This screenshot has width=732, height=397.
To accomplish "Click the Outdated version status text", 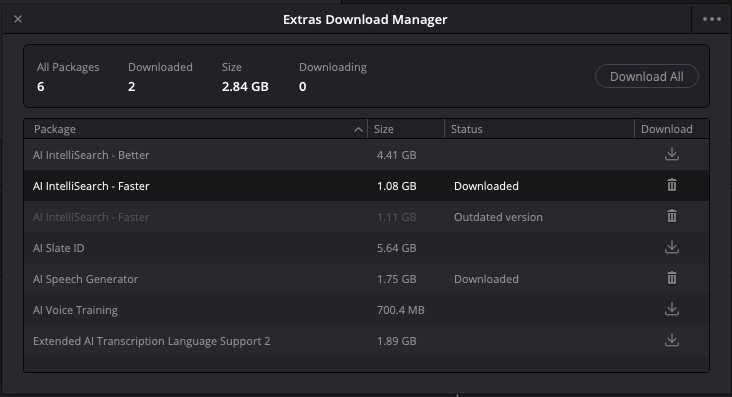I will tap(498, 217).
